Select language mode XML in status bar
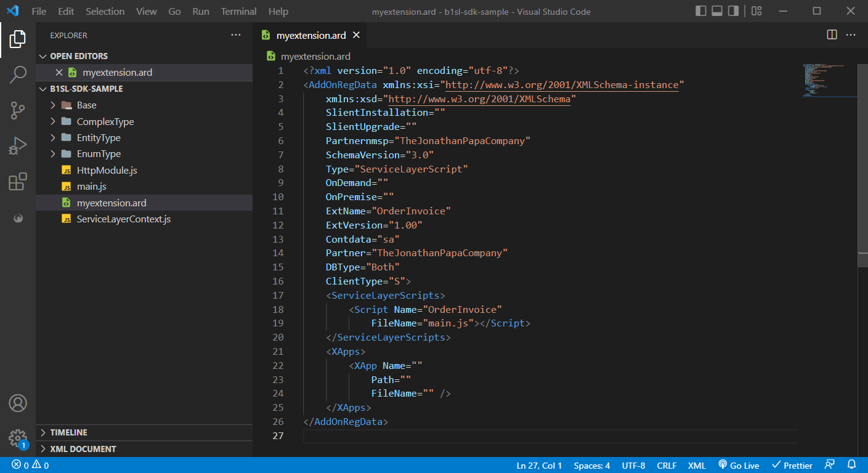 pyautogui.click(x=697, y=466)
